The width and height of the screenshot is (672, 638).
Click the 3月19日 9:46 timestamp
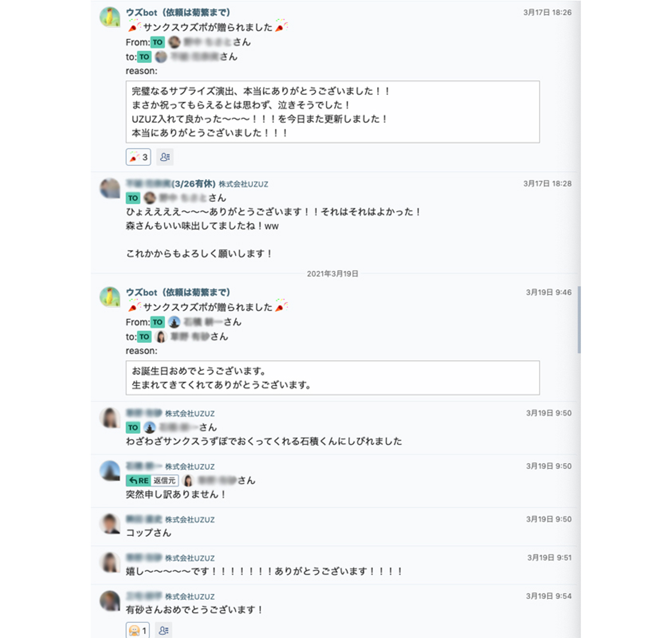click(x=549, y=292)
